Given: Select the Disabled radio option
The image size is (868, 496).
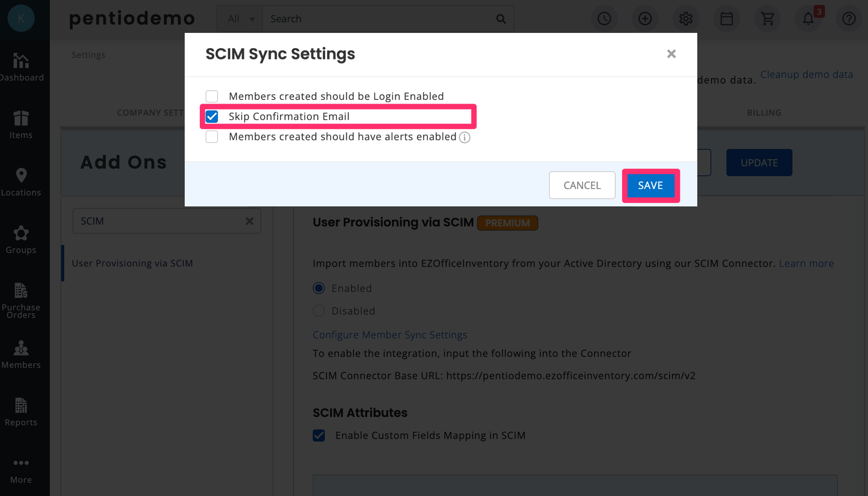Looking at the screenshot, I should (x=319, y=311).
